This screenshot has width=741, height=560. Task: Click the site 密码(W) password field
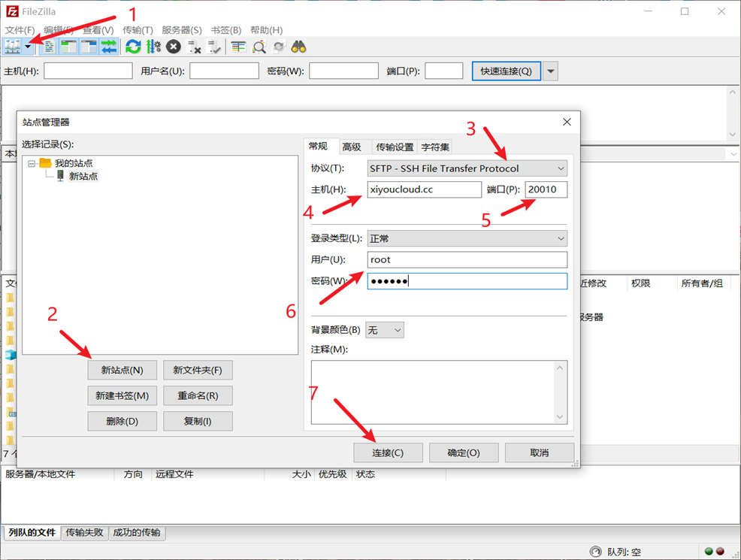click(467, 281)
